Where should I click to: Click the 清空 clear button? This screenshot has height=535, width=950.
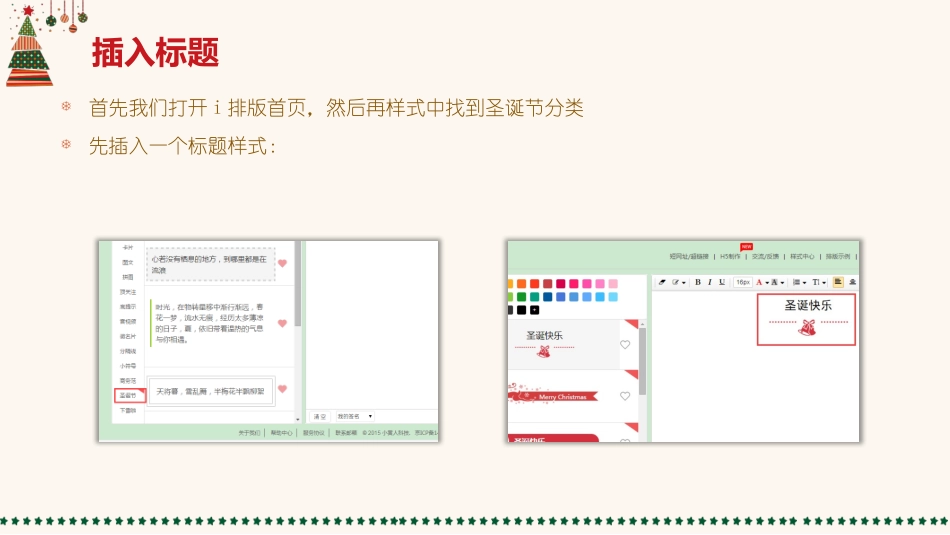320,417
